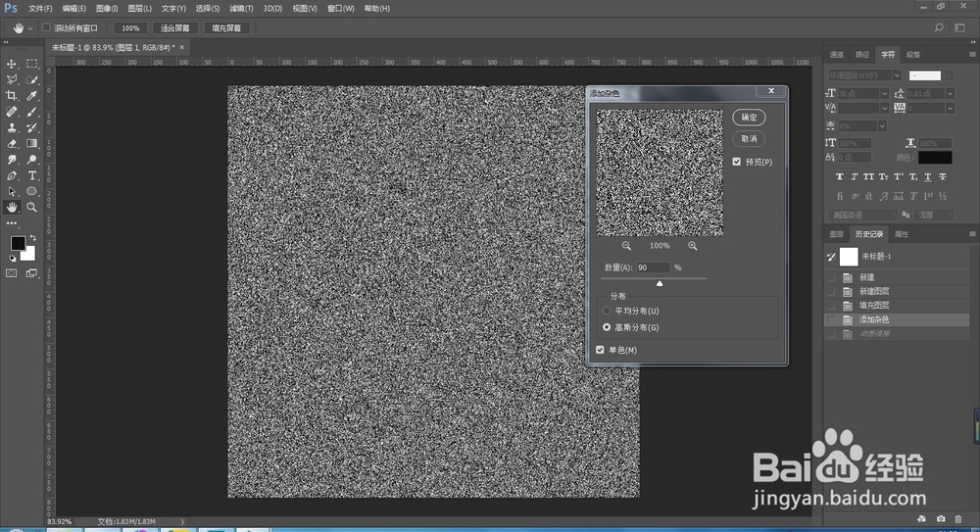Set history brush source for 新建 state
The width and height of the screenshot is (980, 532).
coord(831,277)
